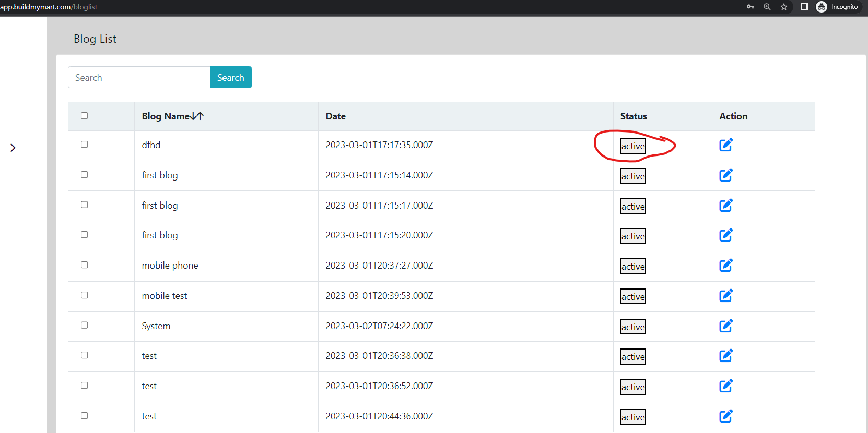Screen dimensions: 868x433
Task: Click active status for blog dated 2023-03-01T17:15:20
Action: (633, 236)
